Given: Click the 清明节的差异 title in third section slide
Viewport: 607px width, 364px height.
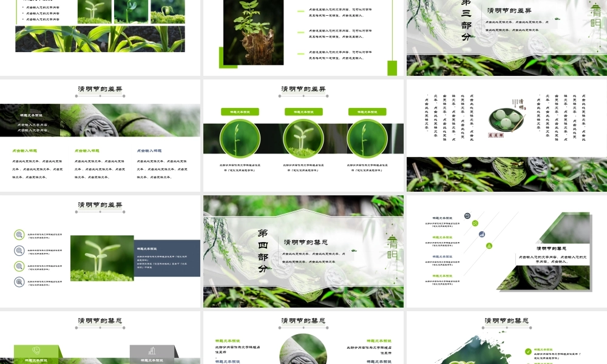Looking at the screenshot, I should pos(509,10).
